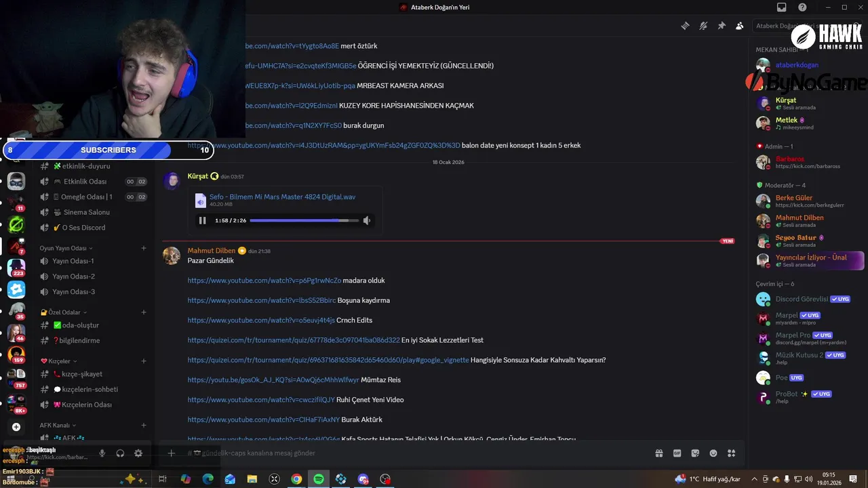The image size is (868, 488).
Task: Open the attachment plus button in message bar
Action: [172, 453]
